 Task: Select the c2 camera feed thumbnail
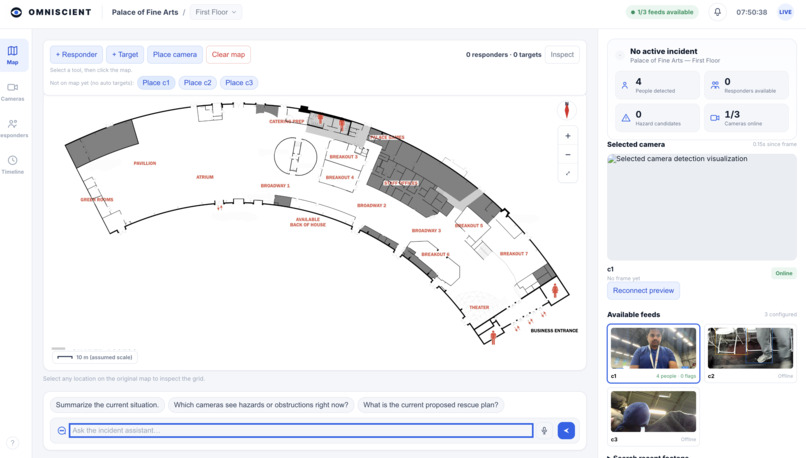click(x=750, y=353)
